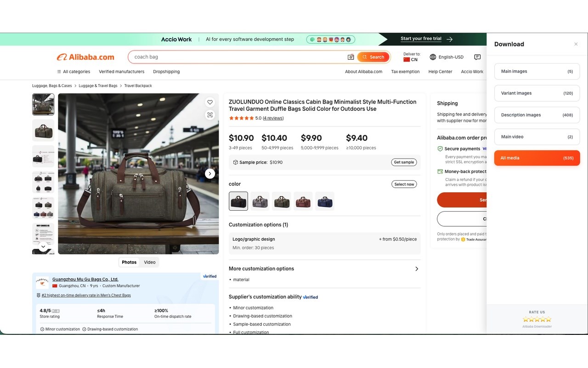Add product to favorites heart icon
588x368 pixels.
[x=210, y=102]
